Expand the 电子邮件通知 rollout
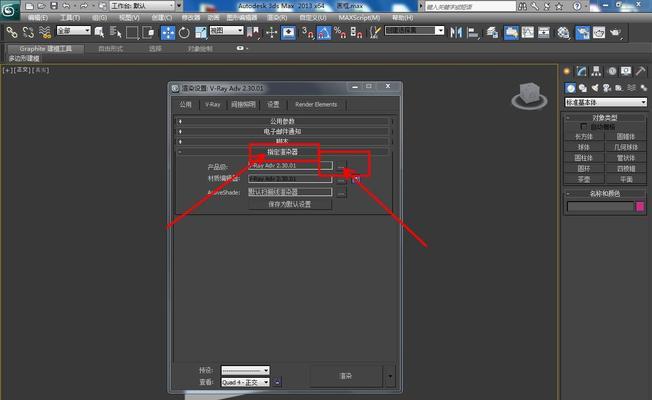The width and height of the screenshot is (652, 400). (x=283, y=131)
